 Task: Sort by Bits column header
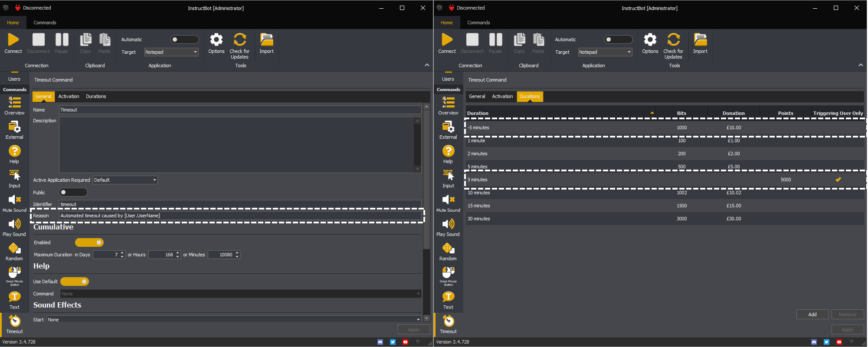point(681,113)
